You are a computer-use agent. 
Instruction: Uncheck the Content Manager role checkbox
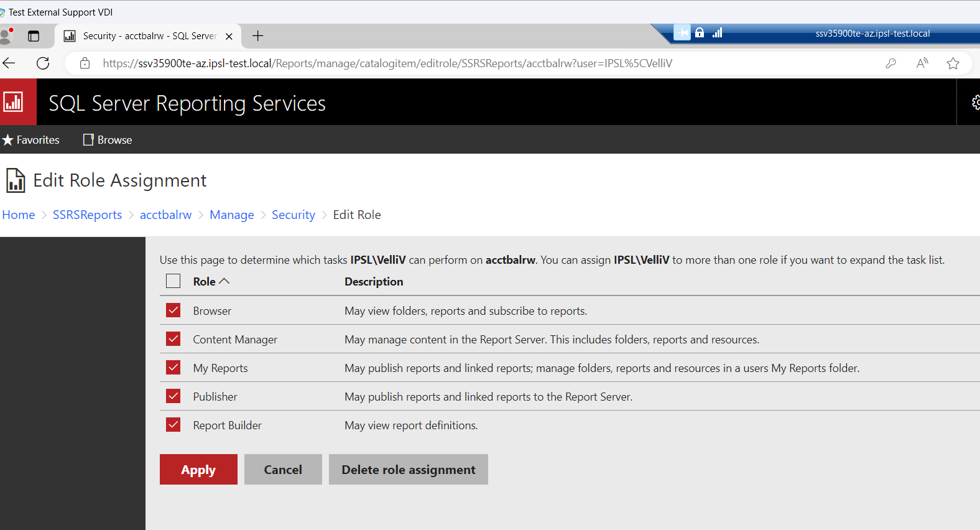click(173, 338)
